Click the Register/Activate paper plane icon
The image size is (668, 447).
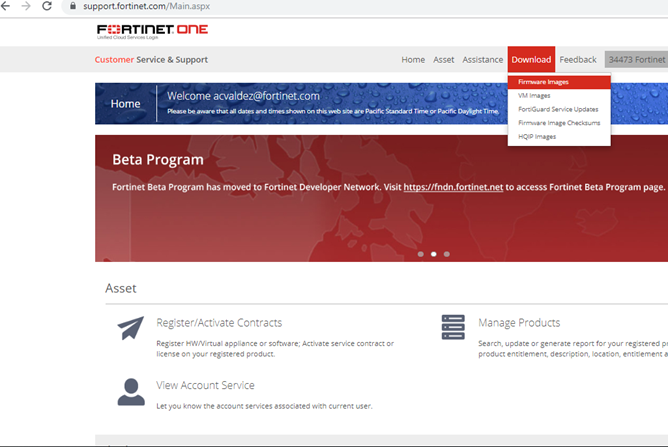(130, 329)
